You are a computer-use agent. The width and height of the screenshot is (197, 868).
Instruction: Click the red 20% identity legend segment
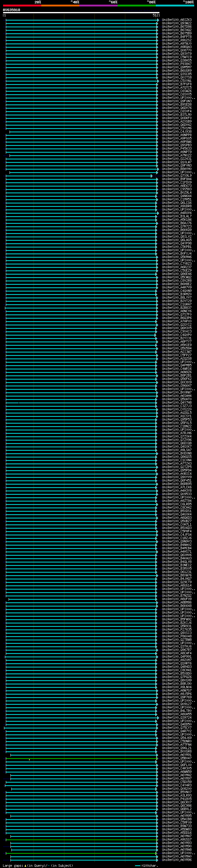(x=22, y=6)
